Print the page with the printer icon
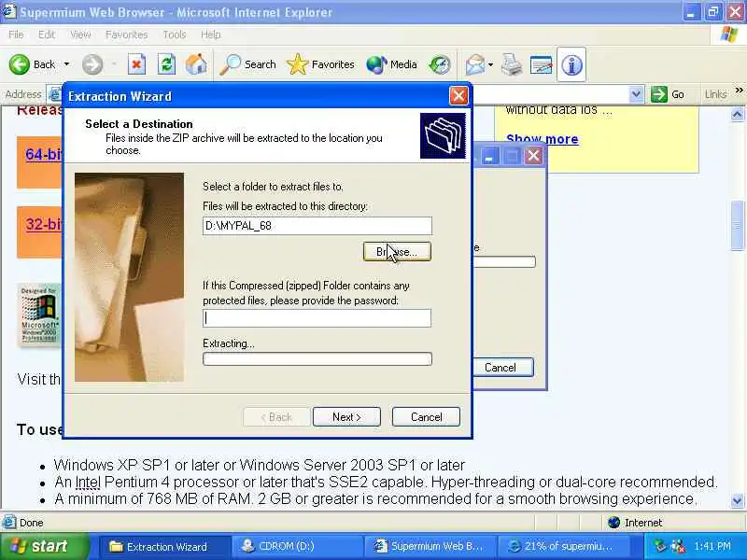 click(x=511, y=64)
